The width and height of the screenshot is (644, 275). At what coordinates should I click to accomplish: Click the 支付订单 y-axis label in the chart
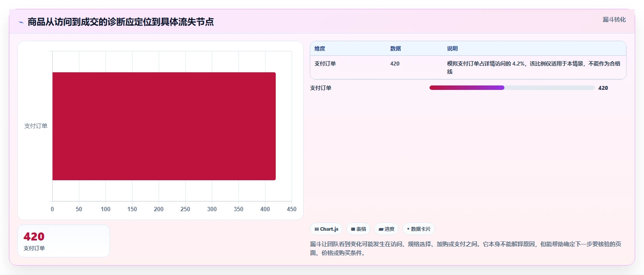(x=36, y=126)
